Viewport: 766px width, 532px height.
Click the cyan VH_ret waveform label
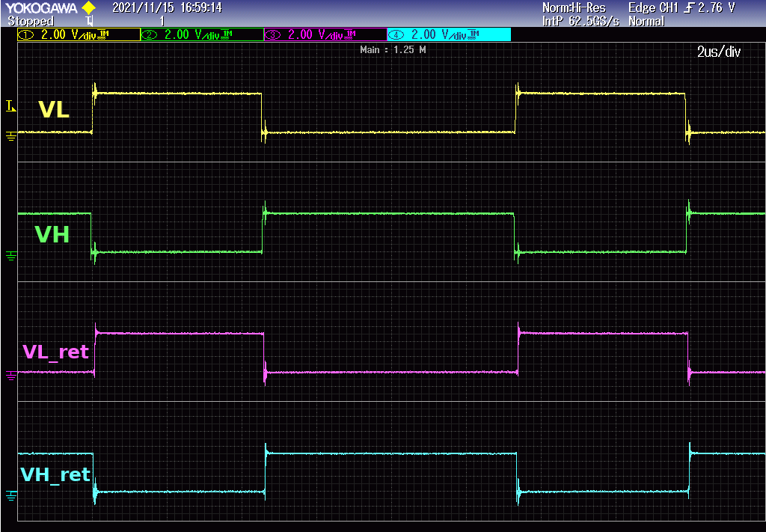click(x=55, y=474)
